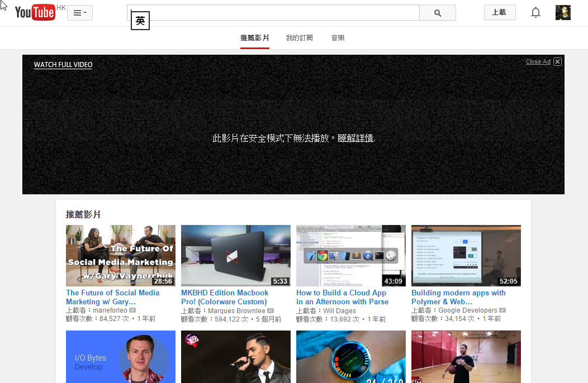
Task: Click the 52:05 duration badge
Action: coord(509,281)
